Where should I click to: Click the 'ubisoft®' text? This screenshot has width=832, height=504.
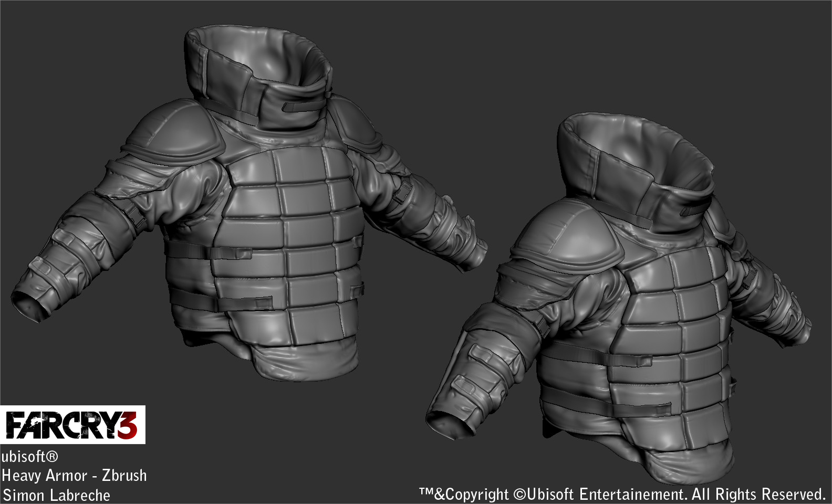tap(30, 457)
